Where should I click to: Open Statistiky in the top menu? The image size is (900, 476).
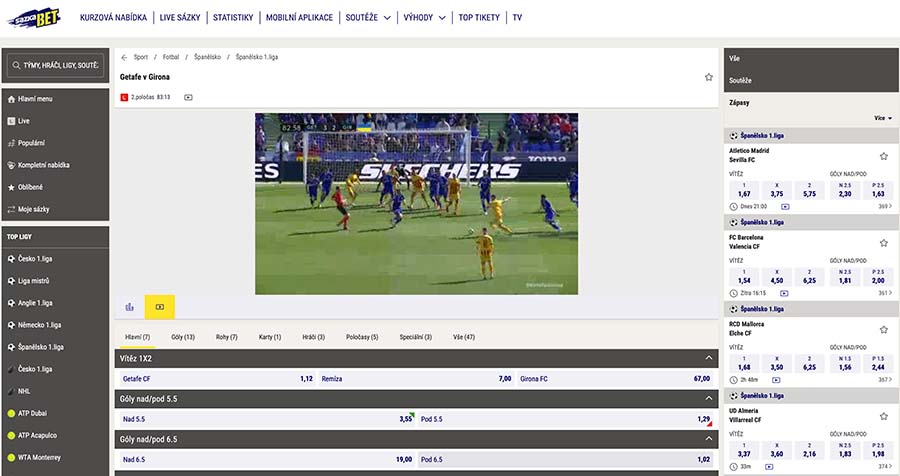tap(235, 17)
